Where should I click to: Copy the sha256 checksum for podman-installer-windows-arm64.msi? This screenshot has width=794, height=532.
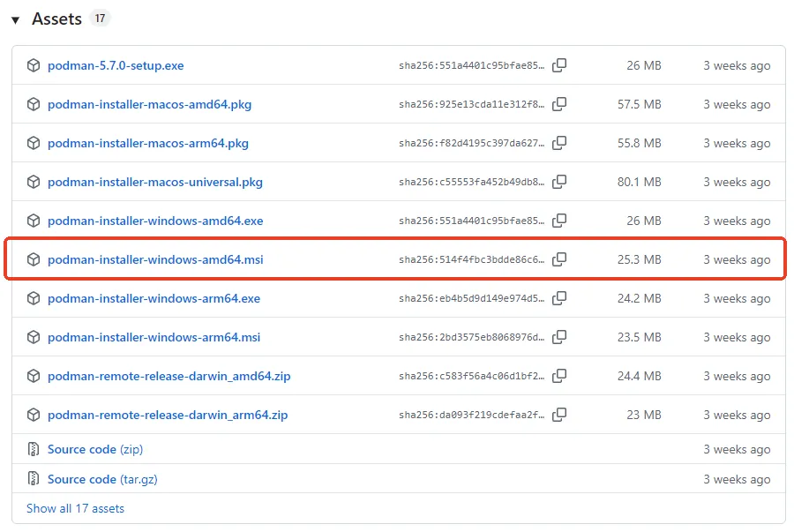tap(559, 337)
